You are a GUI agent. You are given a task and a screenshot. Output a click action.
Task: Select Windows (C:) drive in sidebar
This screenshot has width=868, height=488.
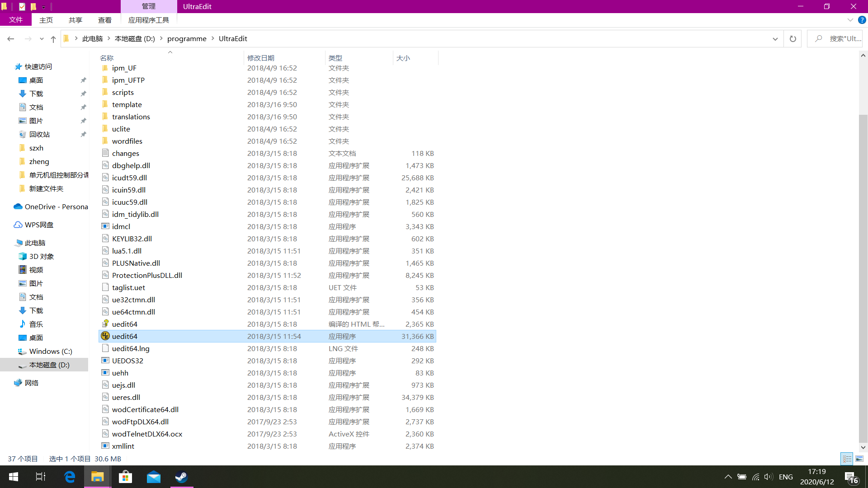(x=51, y=351)
